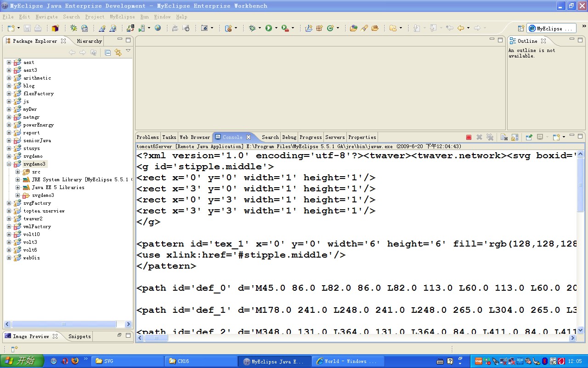
Task: Select the vmlFactory project
Action: 37,226
